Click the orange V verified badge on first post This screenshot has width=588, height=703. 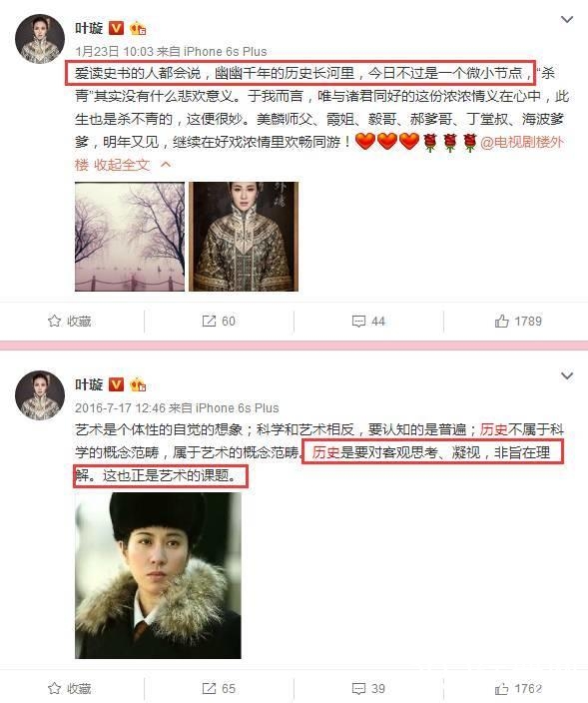[x=117, y=28]
